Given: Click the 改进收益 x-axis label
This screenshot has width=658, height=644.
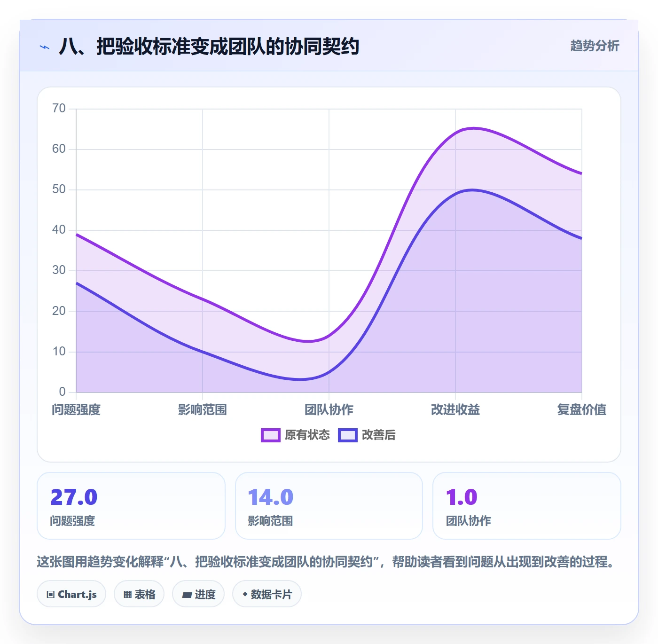Looking at the screenshot, I should point(455,409).
